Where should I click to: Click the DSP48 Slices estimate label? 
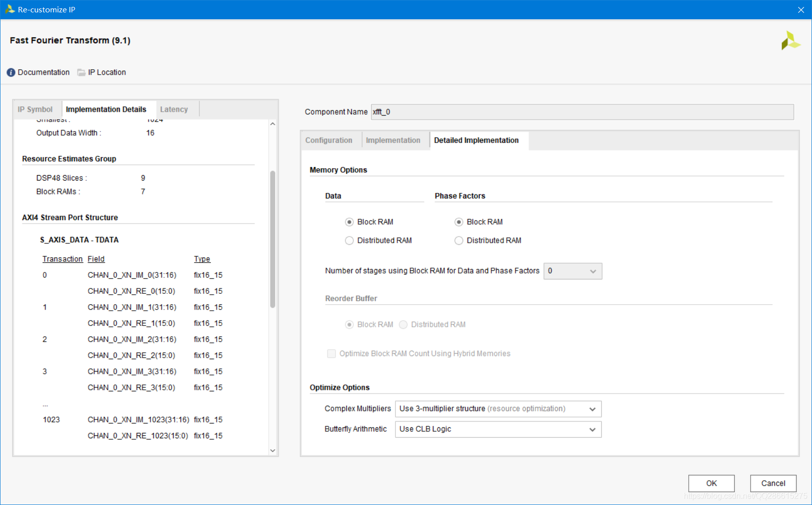(x=61, y=178)
